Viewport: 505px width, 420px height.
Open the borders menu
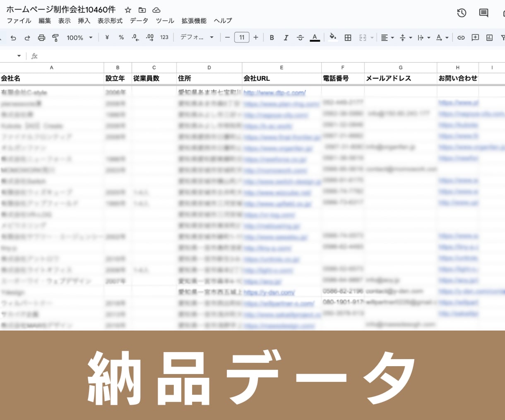[348, 38]
